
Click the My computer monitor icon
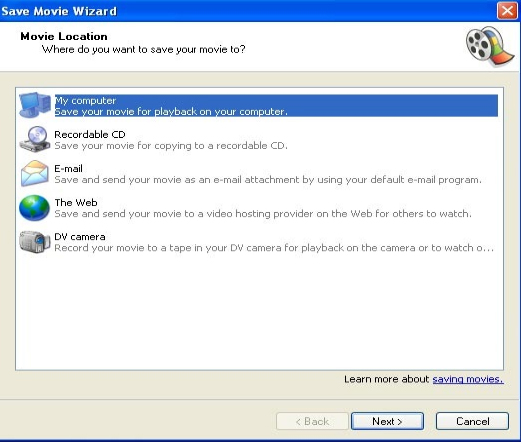[x=35, y=105]
